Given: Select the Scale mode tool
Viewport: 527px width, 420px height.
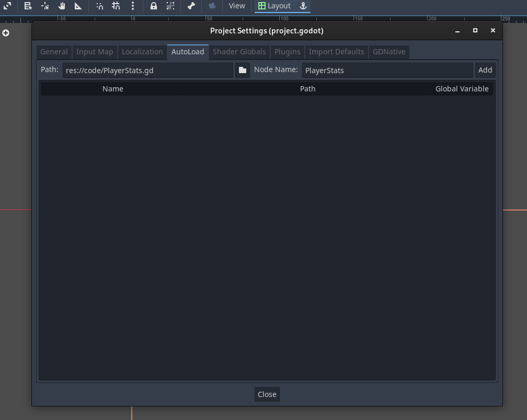Looking at the screenshot, I should (7, 6).
